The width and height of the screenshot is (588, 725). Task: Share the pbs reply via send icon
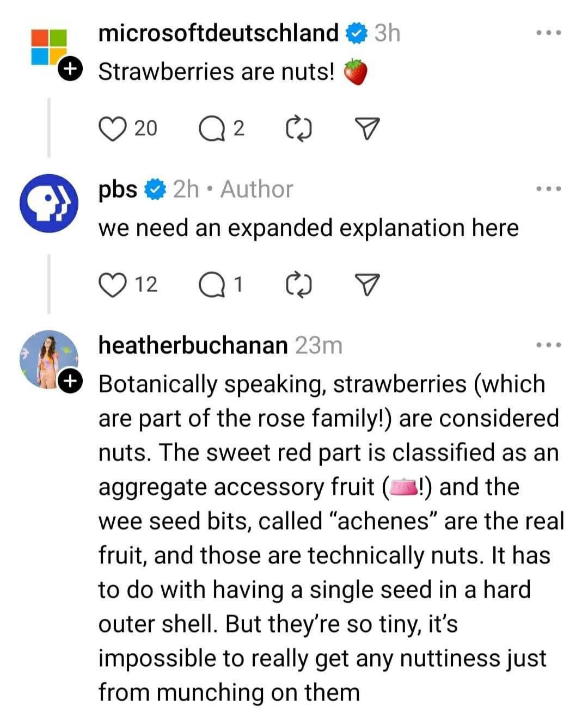click(x=367, y=285)
